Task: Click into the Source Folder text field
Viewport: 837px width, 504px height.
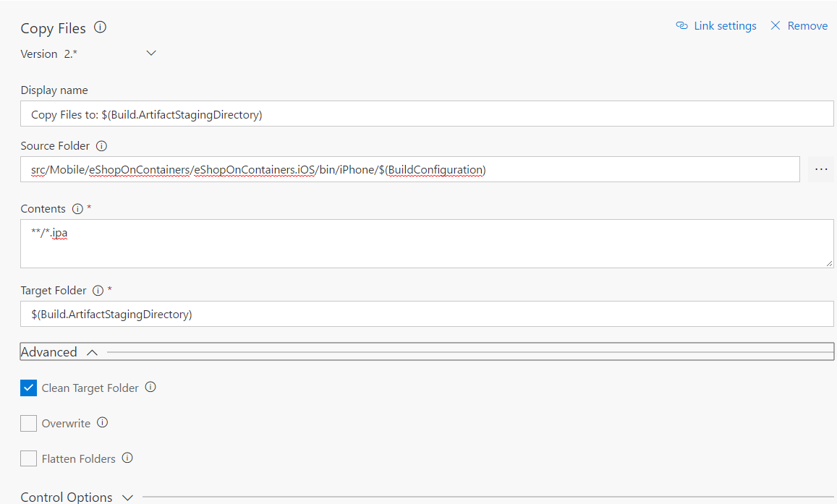Action: click(x=409, y=170)
